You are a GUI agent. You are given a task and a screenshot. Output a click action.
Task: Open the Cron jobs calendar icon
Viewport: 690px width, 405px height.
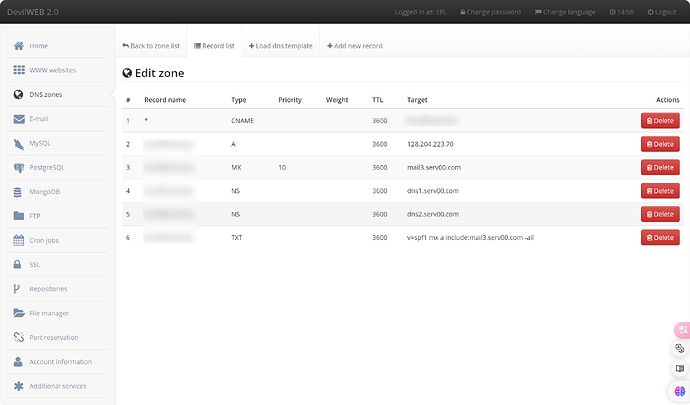(x=18, y=240)
